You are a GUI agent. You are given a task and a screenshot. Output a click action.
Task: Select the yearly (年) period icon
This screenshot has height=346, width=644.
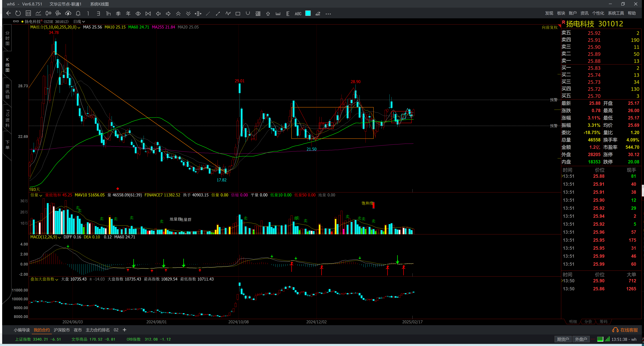(128, 13)
